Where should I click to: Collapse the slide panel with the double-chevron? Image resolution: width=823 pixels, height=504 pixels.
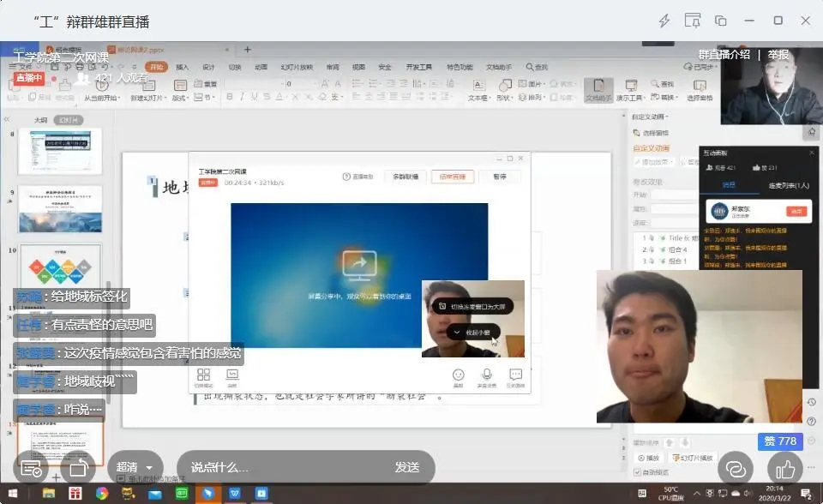[7, 120]
